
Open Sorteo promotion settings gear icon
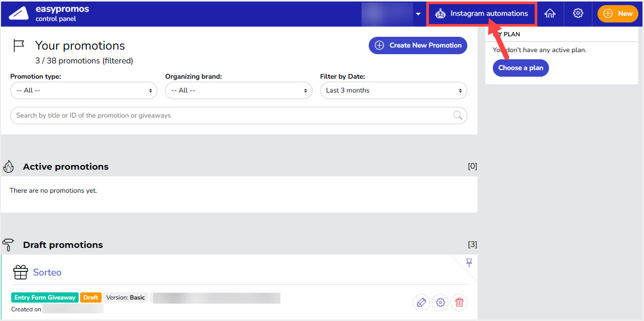tap(440, 303)
